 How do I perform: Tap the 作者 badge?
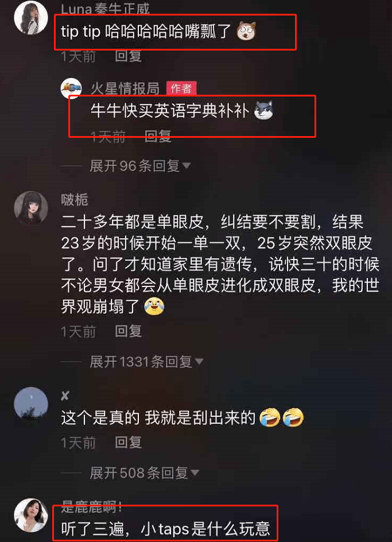point(181,88)
